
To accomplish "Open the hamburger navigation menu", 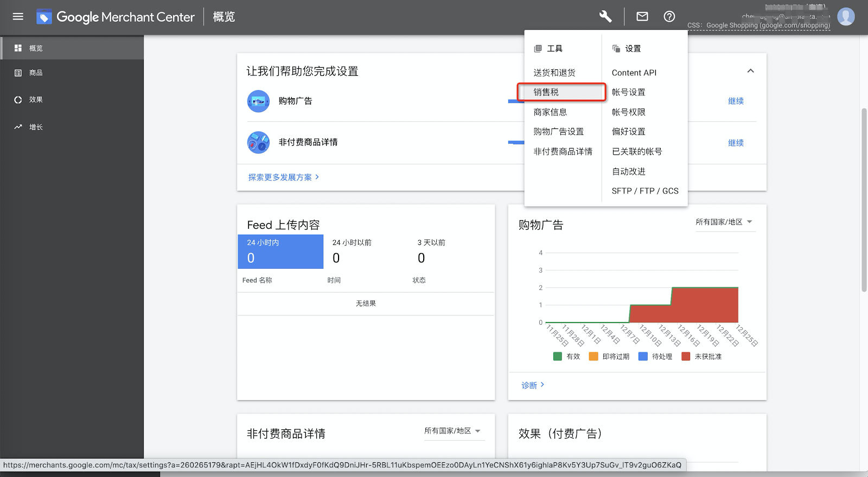I will click(x=18, y=17).
